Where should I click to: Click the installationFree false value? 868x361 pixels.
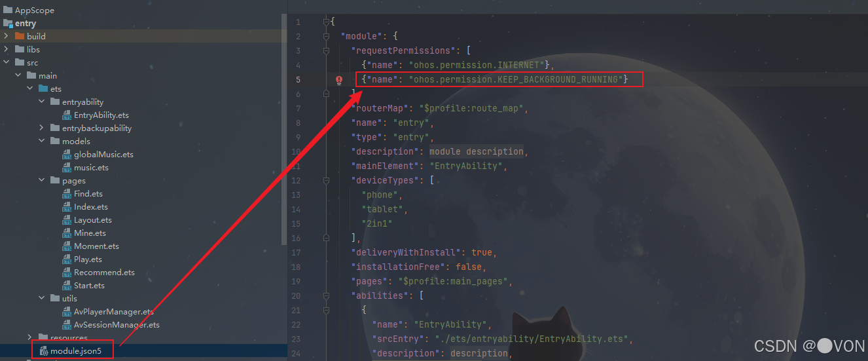pyautogui.click(x=469, y=267)
